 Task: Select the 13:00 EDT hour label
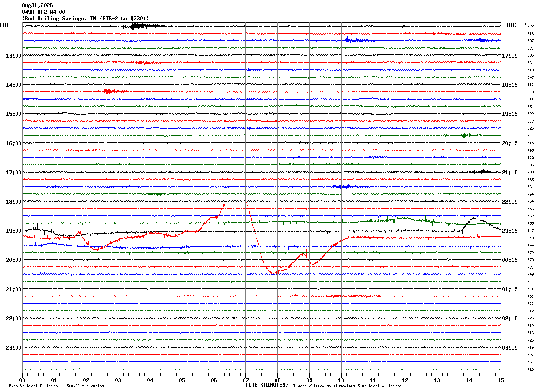13,56
